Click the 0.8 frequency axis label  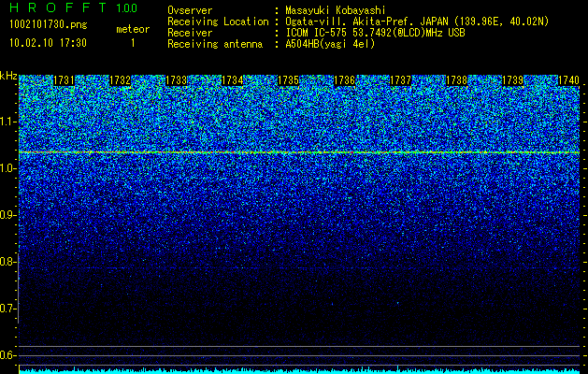(7, 262)
